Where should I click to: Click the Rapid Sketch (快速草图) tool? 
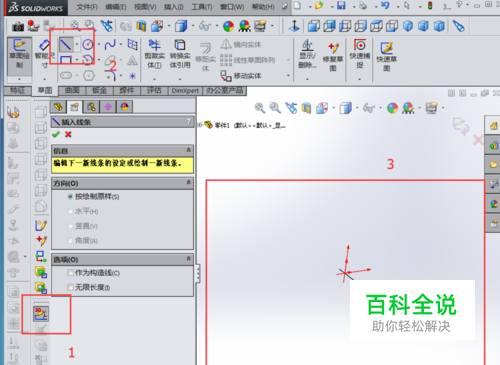coord(386,57)
